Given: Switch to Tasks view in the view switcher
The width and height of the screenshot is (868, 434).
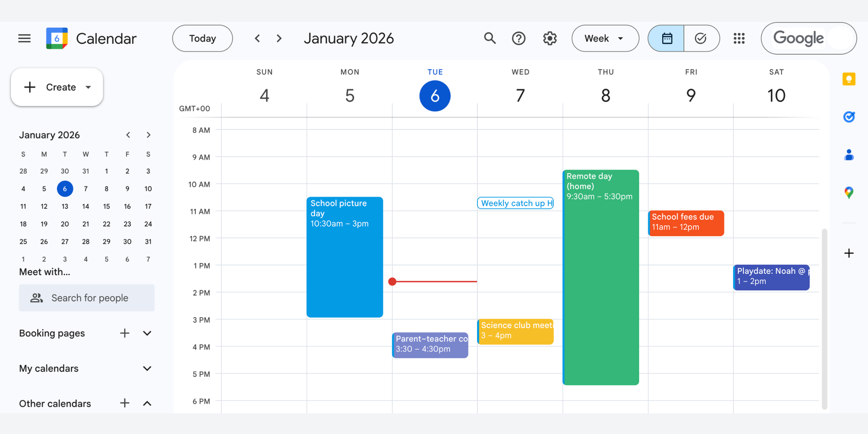Looking at the screenshot, I should click(701, 38).
